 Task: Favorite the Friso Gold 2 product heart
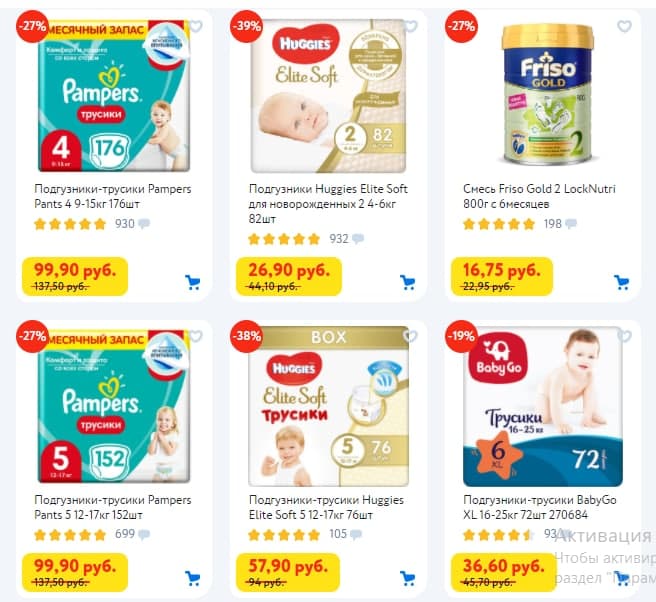pyautogui.click(x=624, y=26)
